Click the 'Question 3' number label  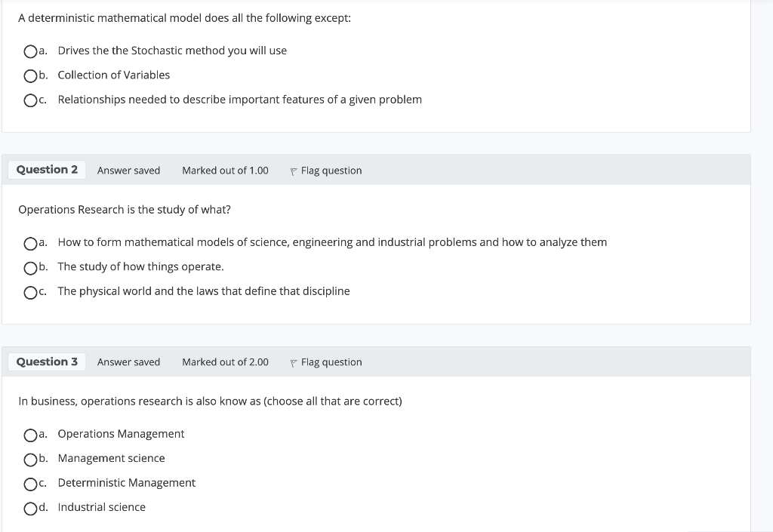pyautogui.click(x=47, y=361)
